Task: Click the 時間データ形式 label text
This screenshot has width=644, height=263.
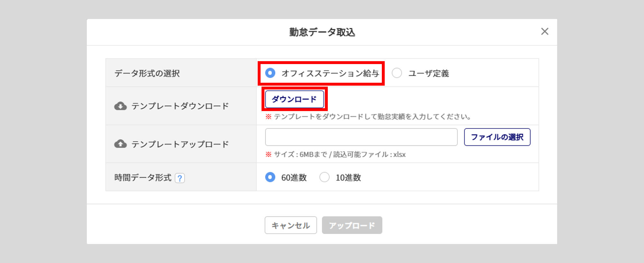Action: (143, 178)
